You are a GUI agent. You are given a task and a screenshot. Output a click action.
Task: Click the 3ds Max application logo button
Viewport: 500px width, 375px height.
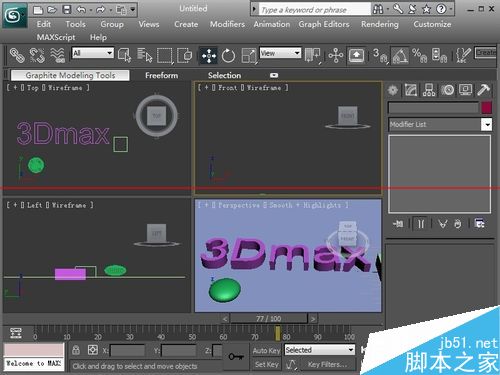[x=14, y=15]
